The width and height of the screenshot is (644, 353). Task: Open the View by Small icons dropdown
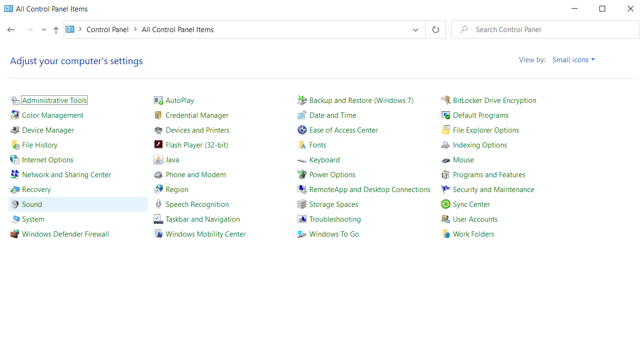point(573,60)
